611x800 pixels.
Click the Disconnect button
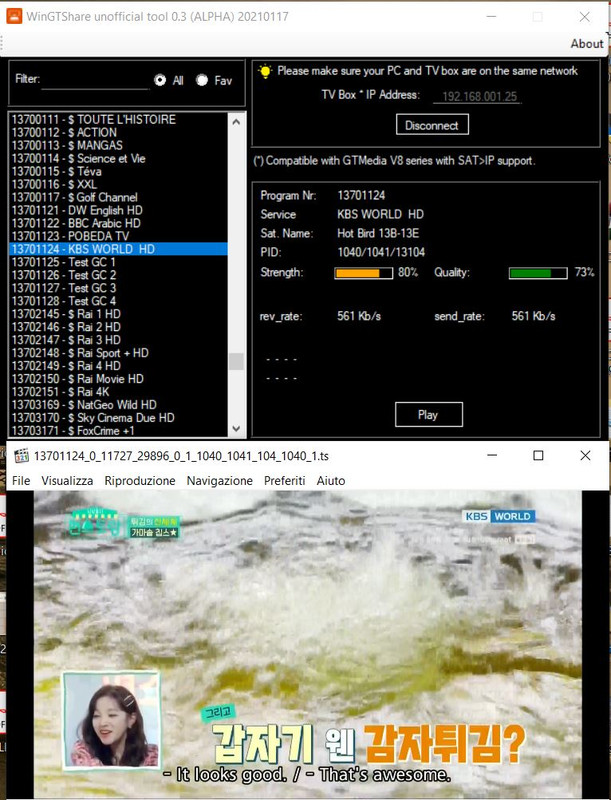pyautogui.click(x=432, y=125)
